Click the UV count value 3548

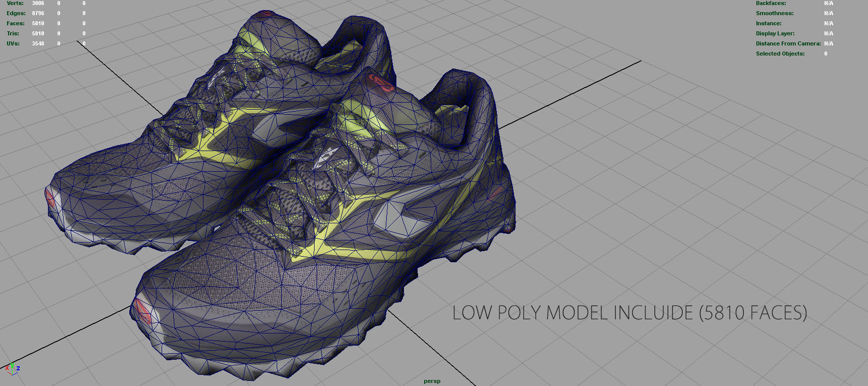tap(38, 43)
